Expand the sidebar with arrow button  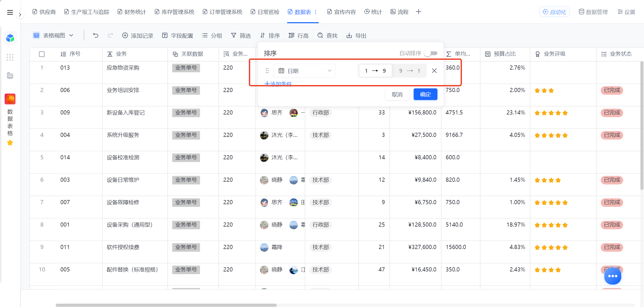click(20, 15)
